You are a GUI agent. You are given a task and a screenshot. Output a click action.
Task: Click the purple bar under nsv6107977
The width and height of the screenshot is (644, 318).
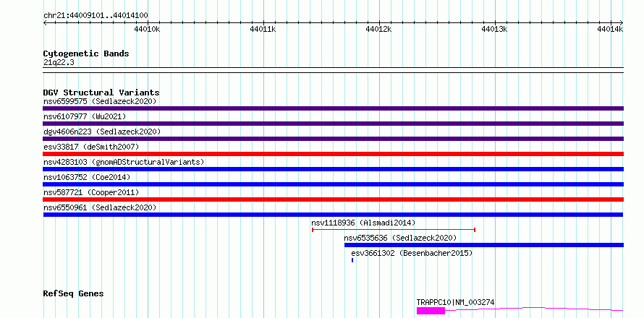333,124
